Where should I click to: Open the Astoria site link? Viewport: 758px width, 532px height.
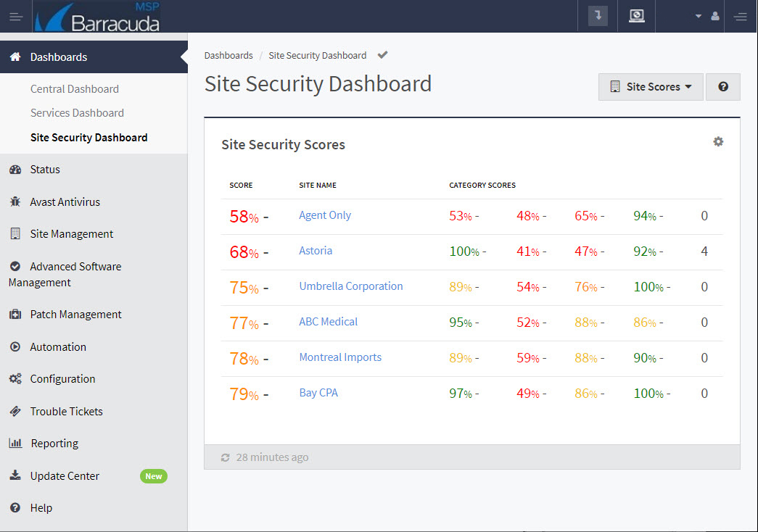coord(316,251)
